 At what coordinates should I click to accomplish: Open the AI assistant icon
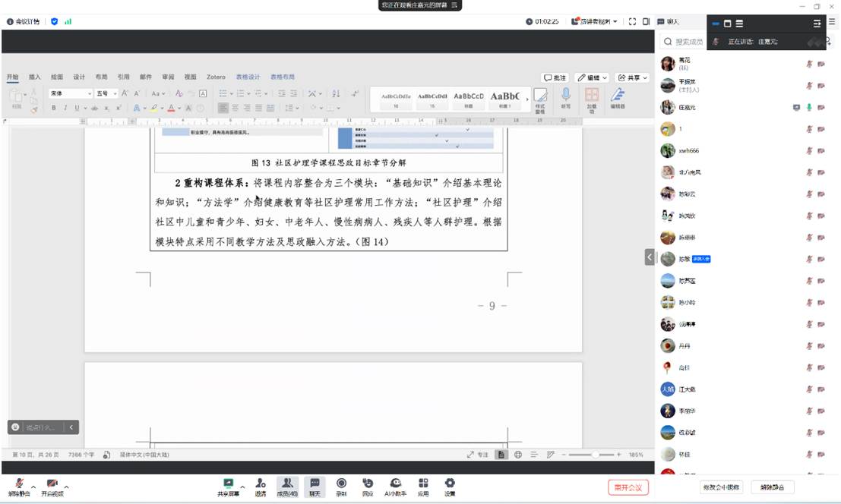click(395, 487)
